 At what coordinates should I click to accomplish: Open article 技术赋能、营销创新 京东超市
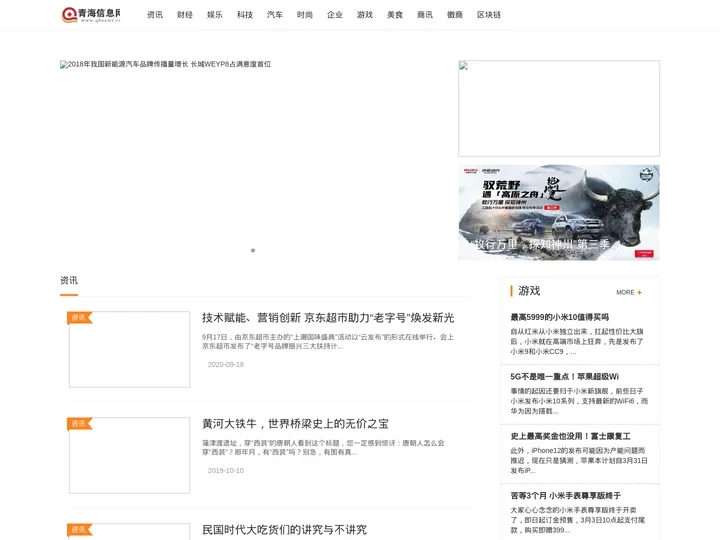[328, 318]
